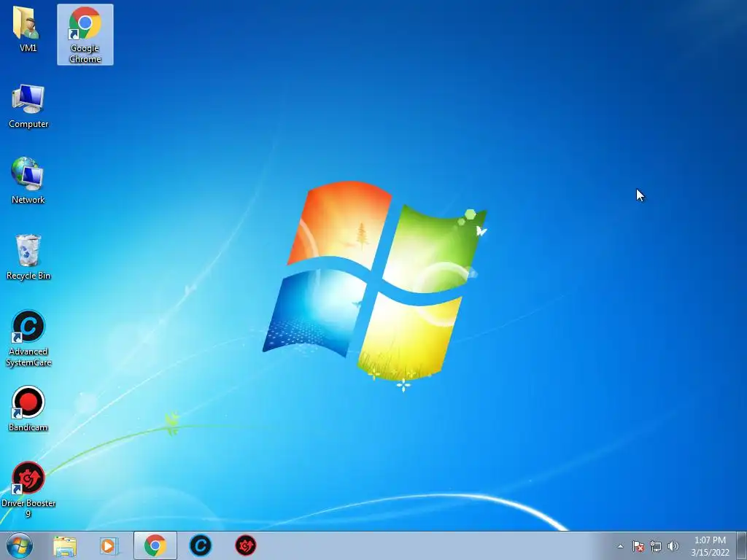Open the network status tray icon
This screenshot has height=560, width=747.
[656, 546]
